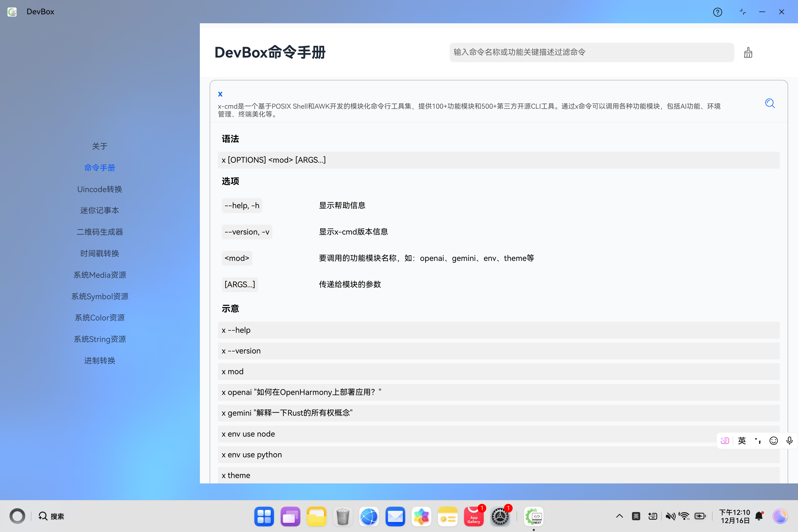798x532 pixels.
Task: Toggle punctuation mode in input bar
Action: pyautogui.click(x=758, y=440)
